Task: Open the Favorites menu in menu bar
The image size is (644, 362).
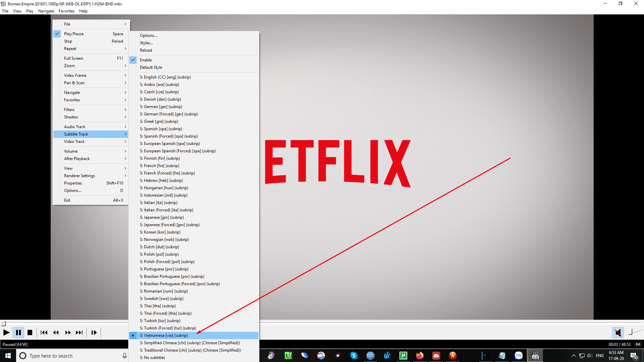Action: [66, 11]
